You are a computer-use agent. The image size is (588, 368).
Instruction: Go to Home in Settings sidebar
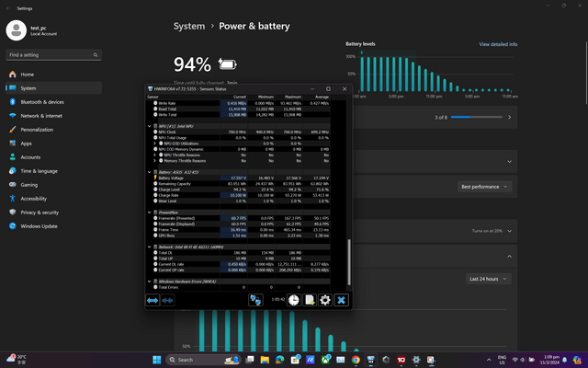point(53,75)
